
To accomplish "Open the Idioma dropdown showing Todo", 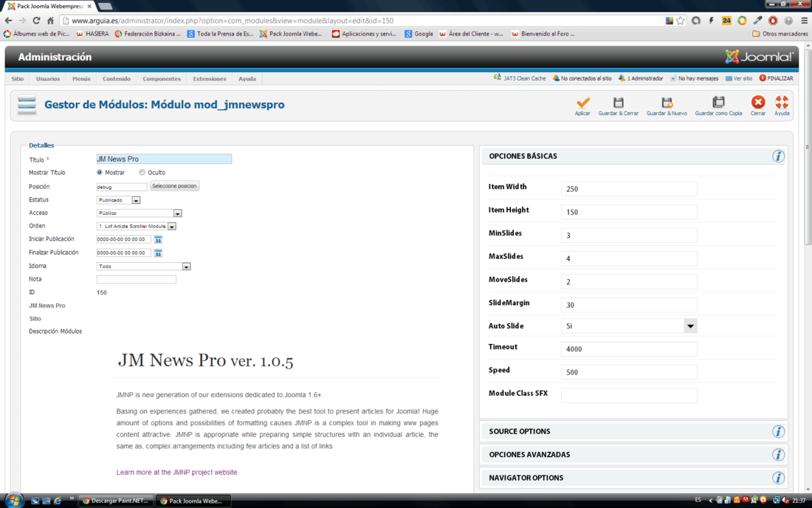I will point(143,266).
